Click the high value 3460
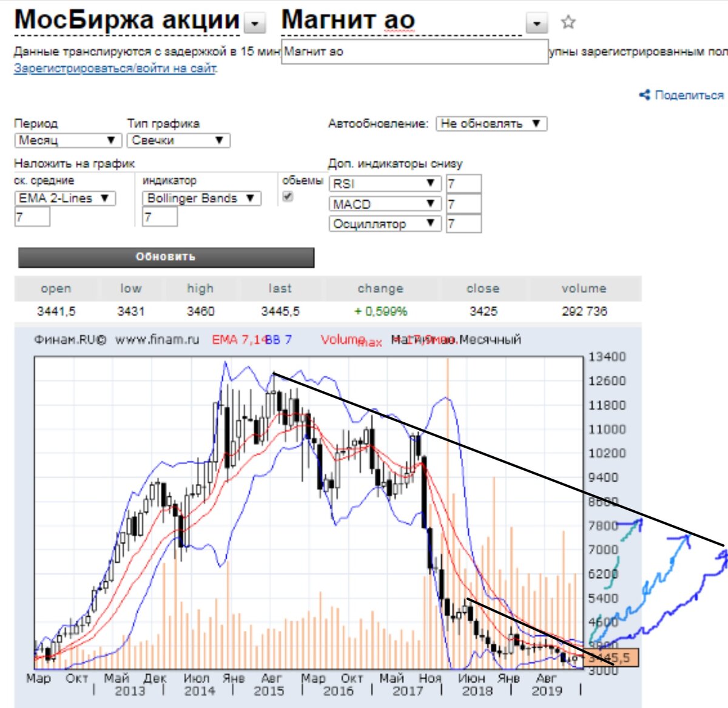The height and width of the screenshot is (708, 728). tap(201, 311)
